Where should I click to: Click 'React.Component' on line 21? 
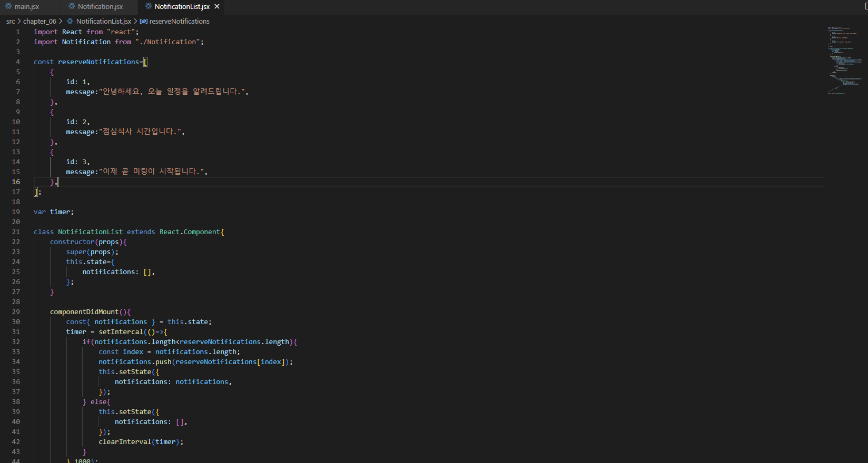coord(190,232)
